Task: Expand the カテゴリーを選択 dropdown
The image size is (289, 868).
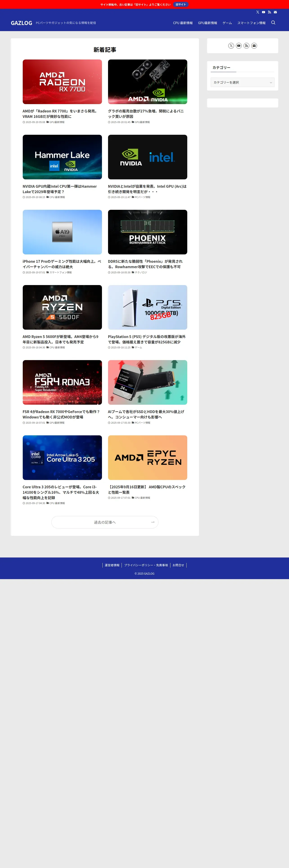Action: pos(243,82)
